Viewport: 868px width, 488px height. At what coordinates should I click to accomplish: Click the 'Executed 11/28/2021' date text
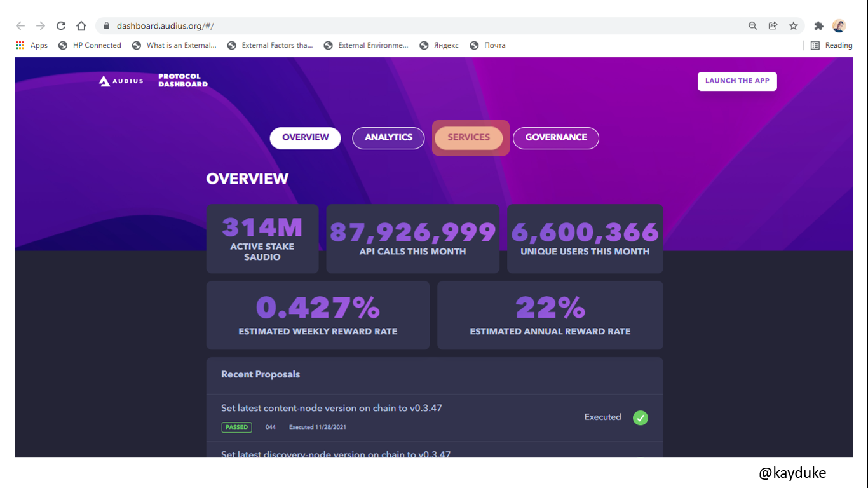318,427
